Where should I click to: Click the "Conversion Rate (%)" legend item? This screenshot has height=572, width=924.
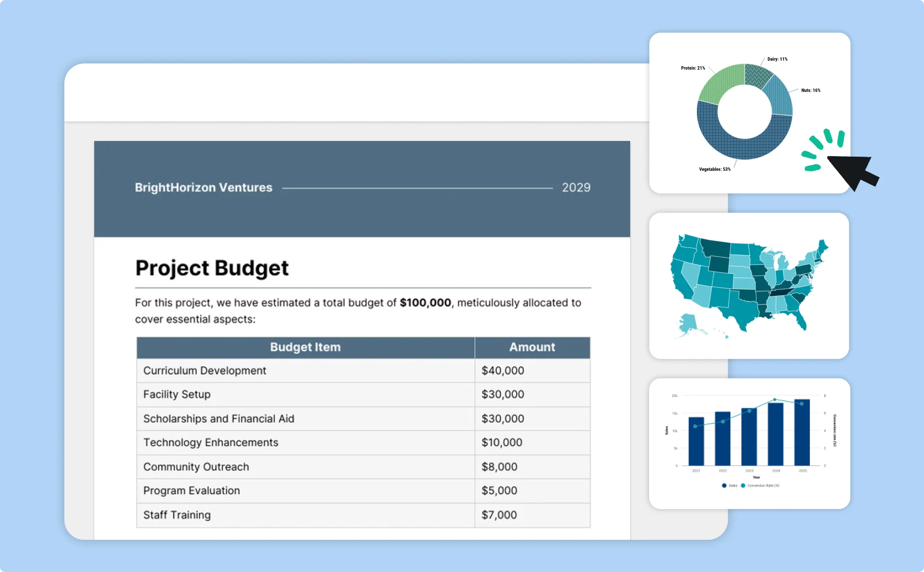click(760, 485)
